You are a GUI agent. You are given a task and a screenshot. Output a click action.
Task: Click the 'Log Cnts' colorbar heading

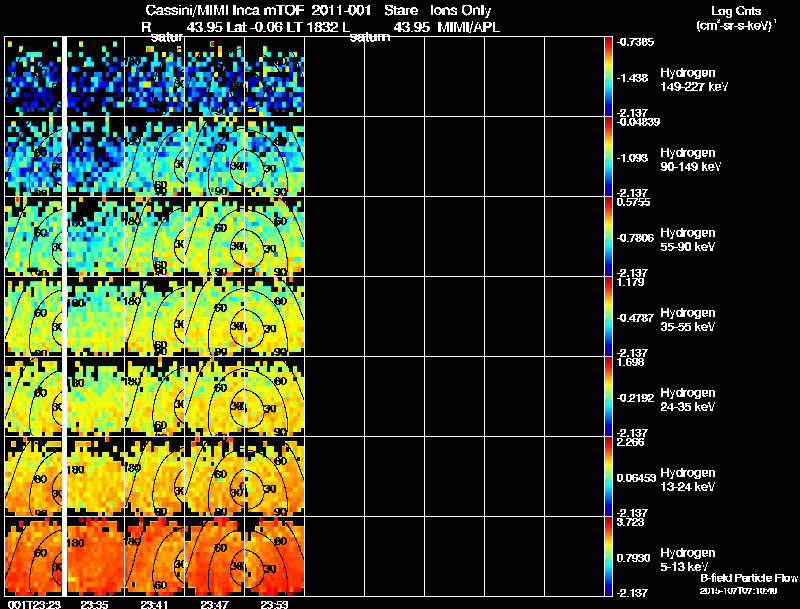(736, 11)
